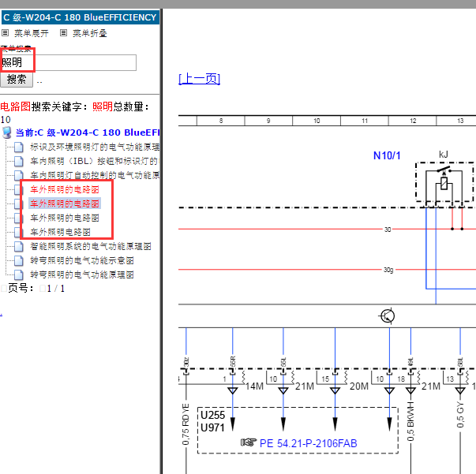476x474 pixels.
Task: Open the highlighted 车外照明的电路图 entry
Action: (x=65, y=203)
